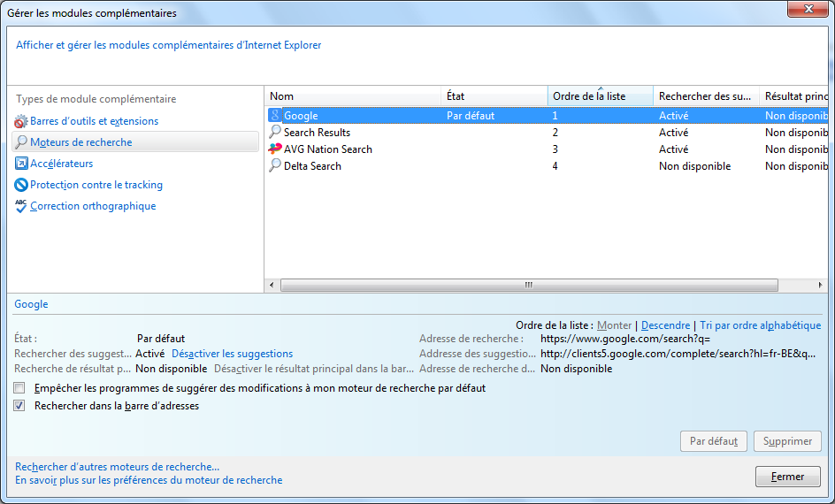Click the Google search provider icon
The height and width of the screenshot is (504, 835).
[x=275, y=115]
